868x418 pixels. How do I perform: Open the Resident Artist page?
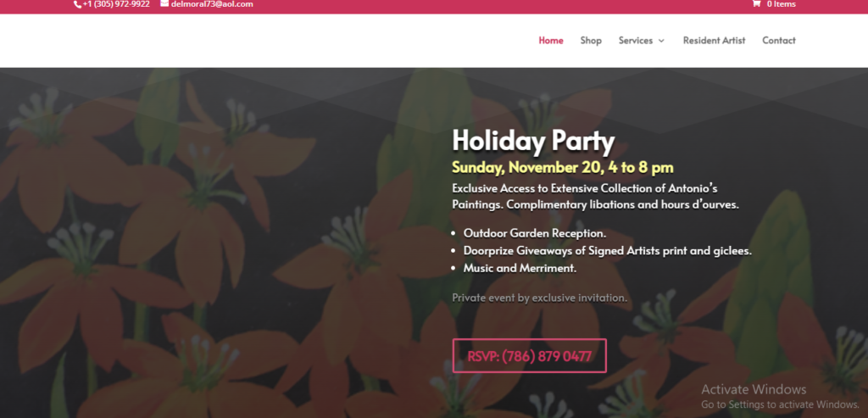[714, 41]
